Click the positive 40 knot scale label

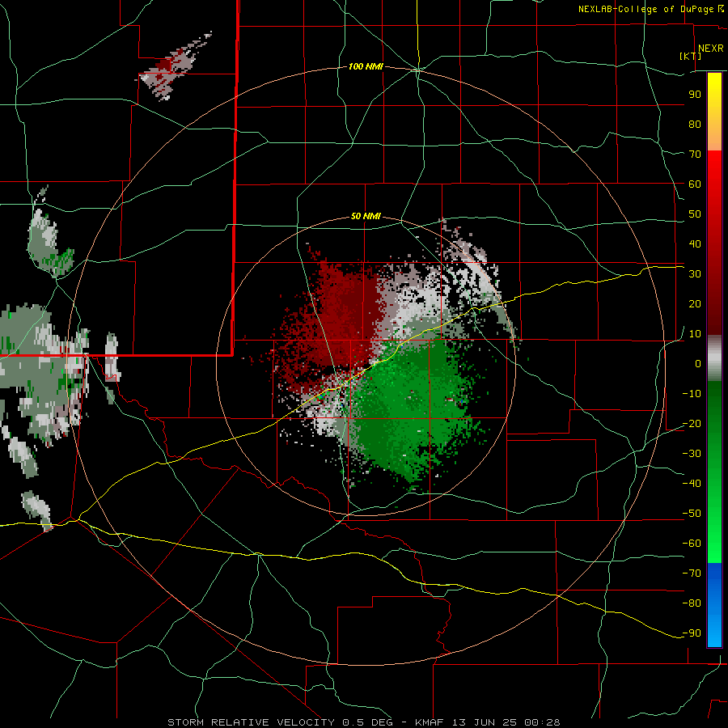[695, 244]
